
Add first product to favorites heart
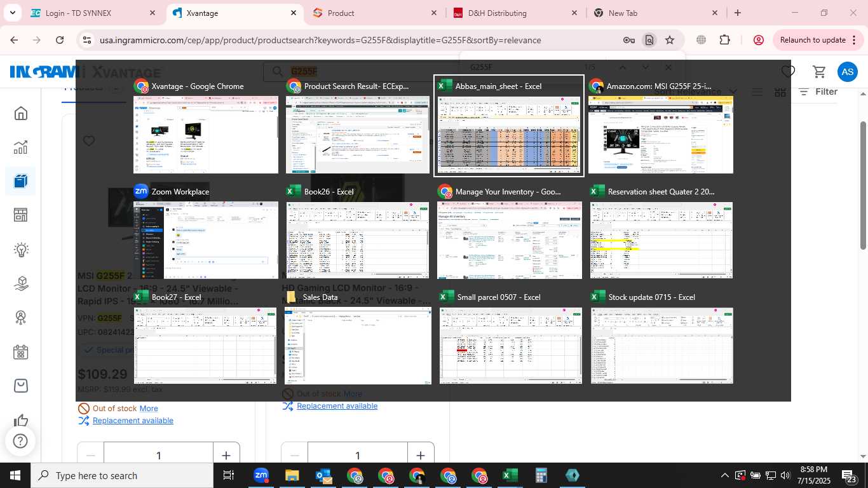pos(89,141)
